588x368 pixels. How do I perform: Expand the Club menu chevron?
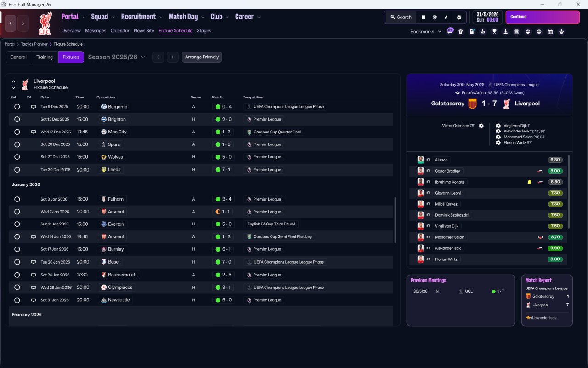(x=227, y=17)
